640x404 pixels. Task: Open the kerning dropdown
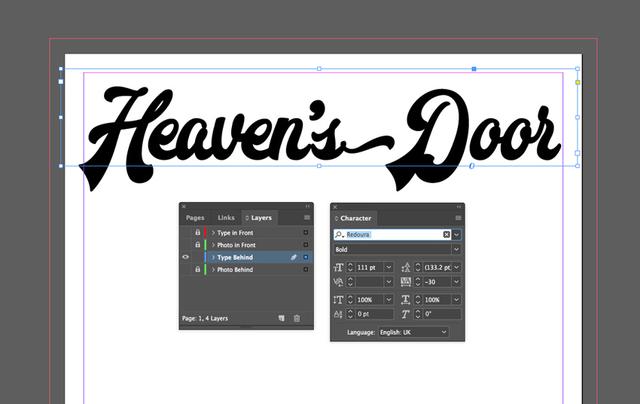click(x=389, y=282)
